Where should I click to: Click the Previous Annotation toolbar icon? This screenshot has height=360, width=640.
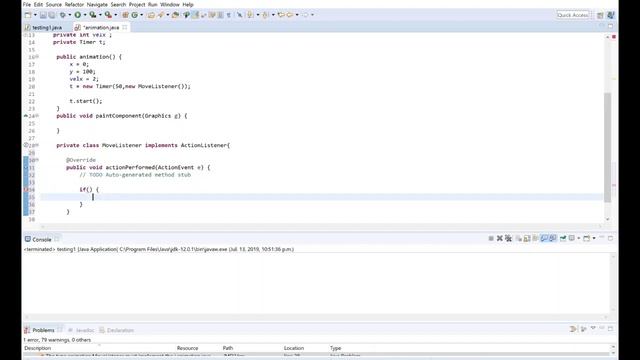pos(265,15)
